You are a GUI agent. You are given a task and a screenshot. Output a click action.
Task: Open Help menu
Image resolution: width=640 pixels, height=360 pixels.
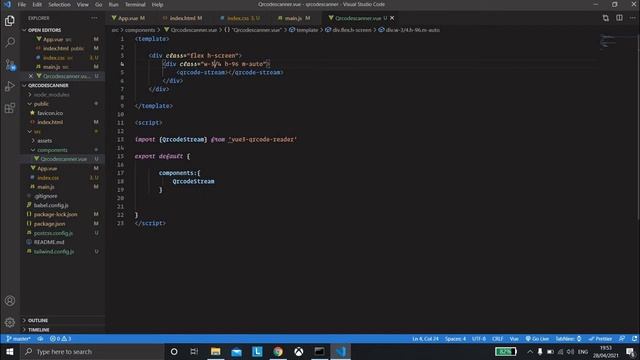[x=158, y=4]
